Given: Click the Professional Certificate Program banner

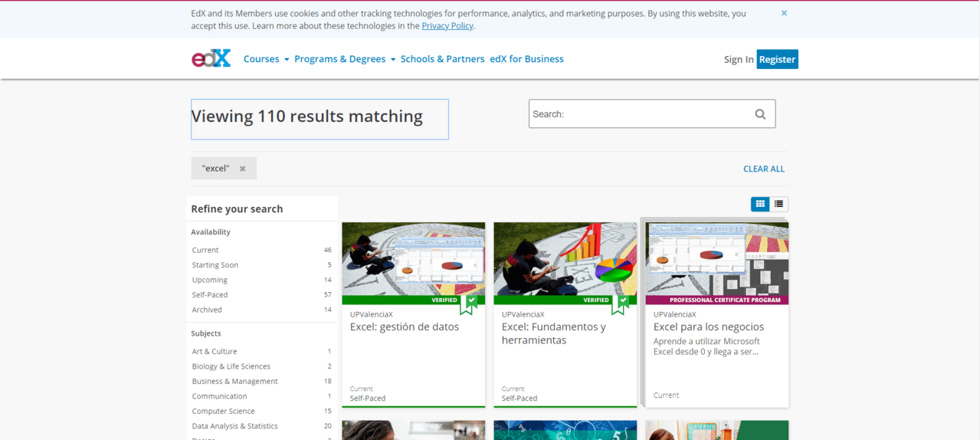Looking at the screenshot, I should coord(716,300).
